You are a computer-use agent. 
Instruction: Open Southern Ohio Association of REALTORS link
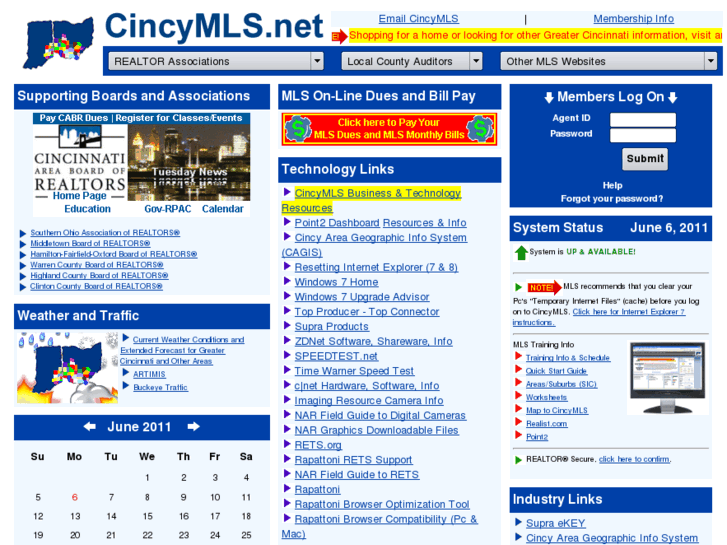click(105, 232)
